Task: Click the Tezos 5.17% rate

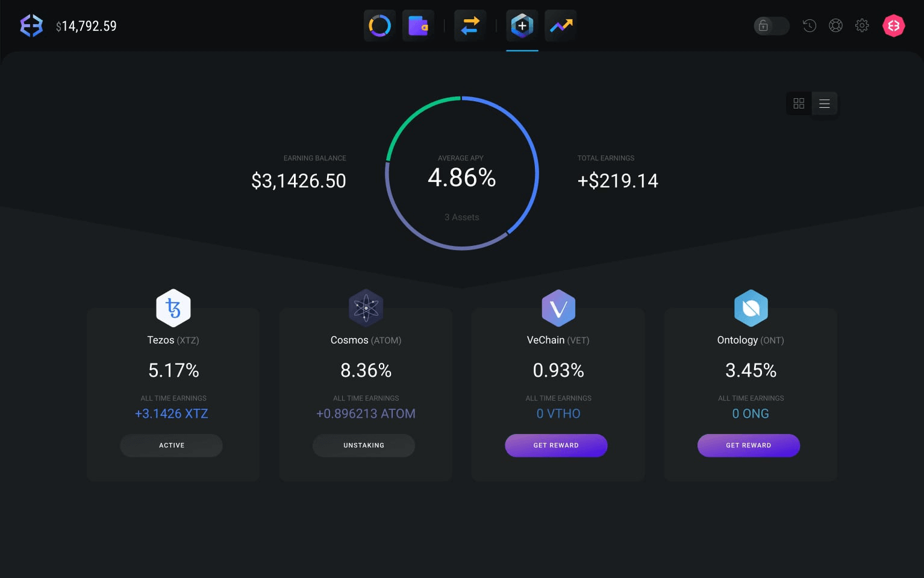Action: pos(173,370)
